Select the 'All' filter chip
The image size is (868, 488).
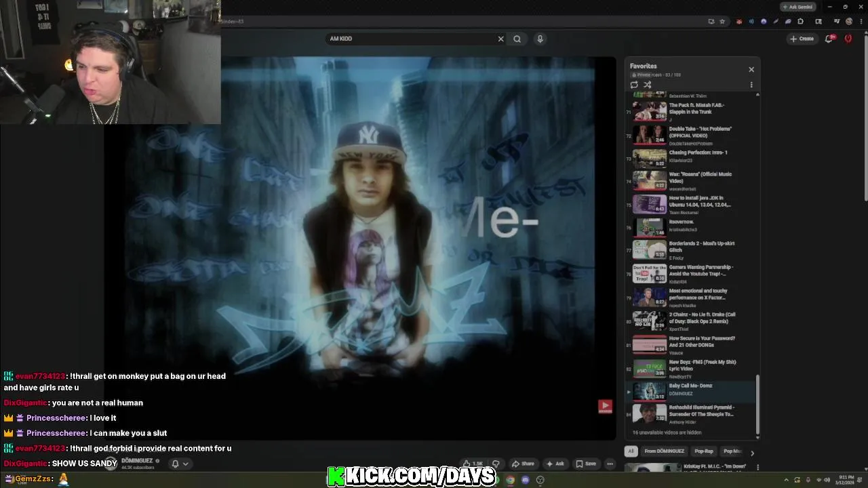pyautogui.click(x=631, y=451)
